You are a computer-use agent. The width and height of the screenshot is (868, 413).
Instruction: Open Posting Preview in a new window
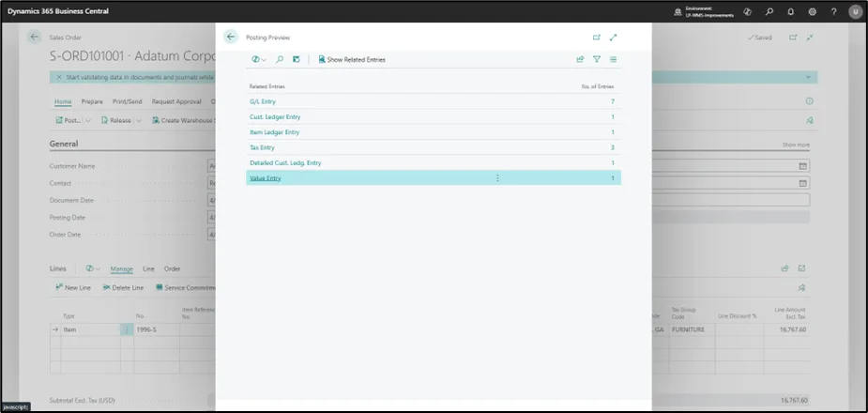coord(596,38)
